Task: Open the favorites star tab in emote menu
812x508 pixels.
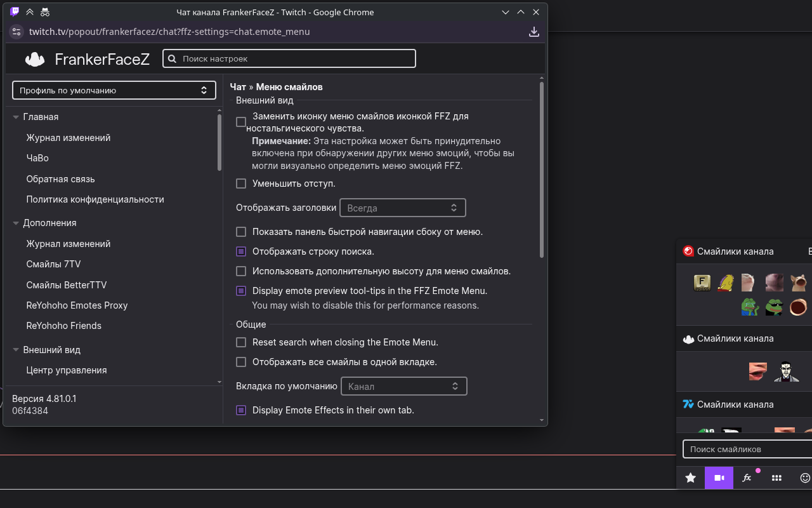Action: [x=691, y=478]
